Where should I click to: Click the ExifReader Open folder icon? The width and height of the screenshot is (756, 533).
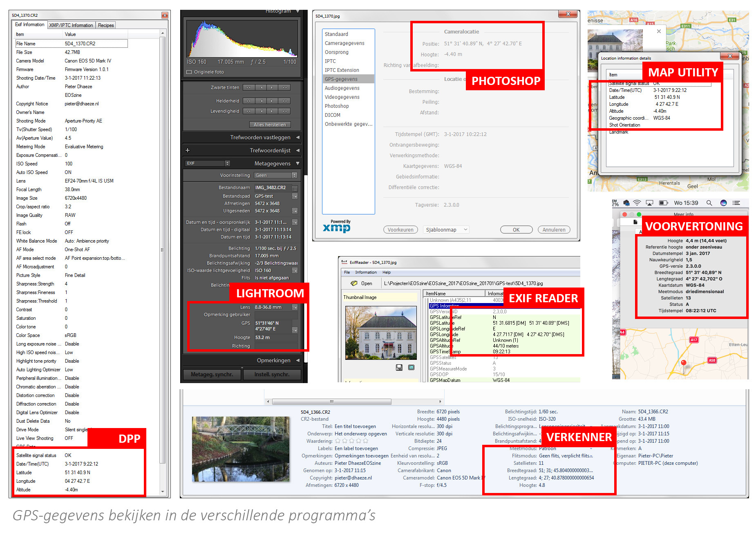(x=354, y=283)
